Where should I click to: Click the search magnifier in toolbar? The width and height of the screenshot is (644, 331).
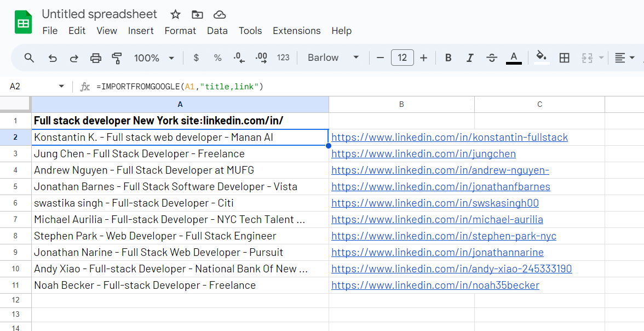point(30,58)
